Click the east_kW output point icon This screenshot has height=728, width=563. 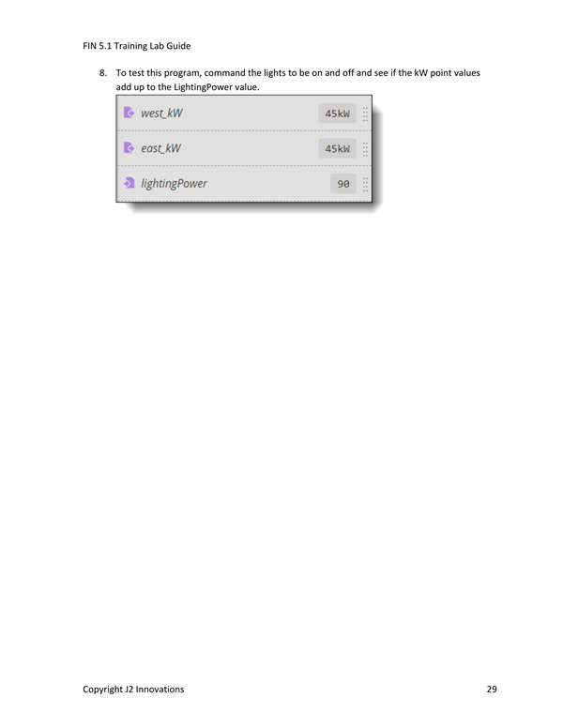tap(129, 147)
